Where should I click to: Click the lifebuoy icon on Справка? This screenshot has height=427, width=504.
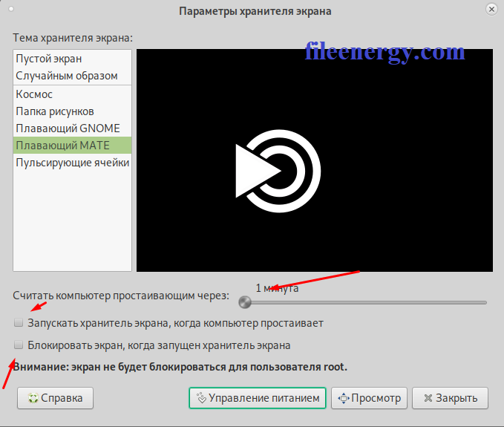click(x=33, y=398)
